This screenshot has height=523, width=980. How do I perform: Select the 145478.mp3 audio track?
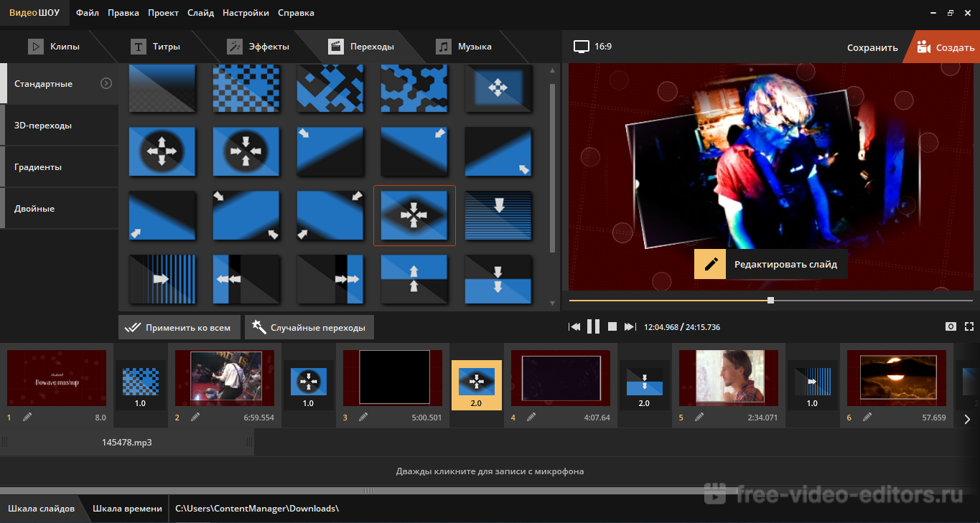[127, 443]
